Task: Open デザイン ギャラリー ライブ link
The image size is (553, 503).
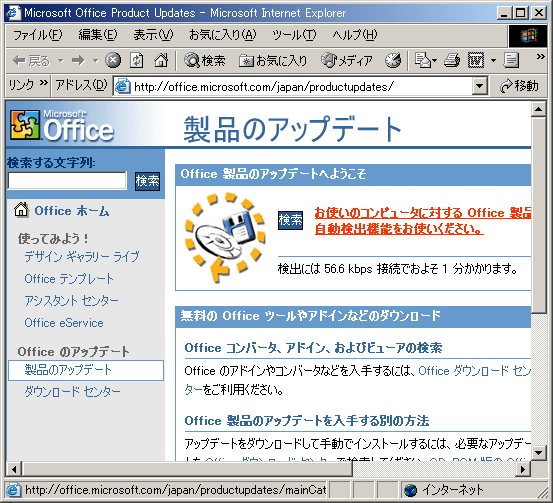Action: pyautogui.click(x=81, y=256)
